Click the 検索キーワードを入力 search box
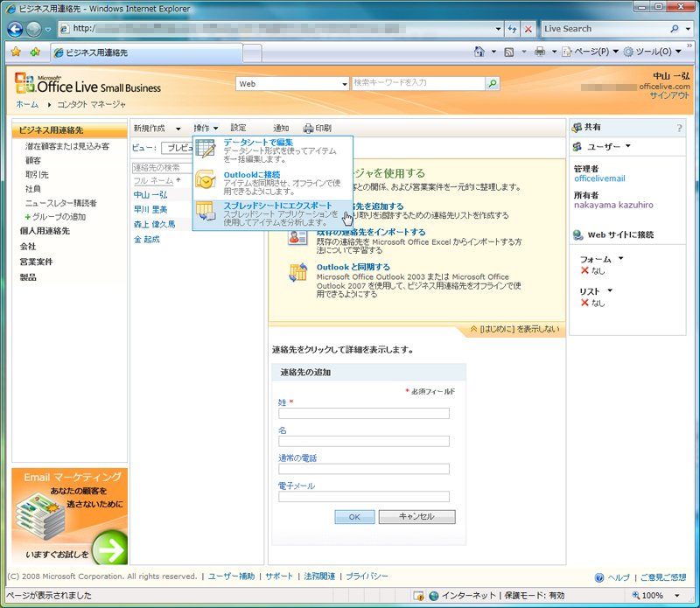The width and height of the screenshot is (700, 608). [x=418, y=83]
